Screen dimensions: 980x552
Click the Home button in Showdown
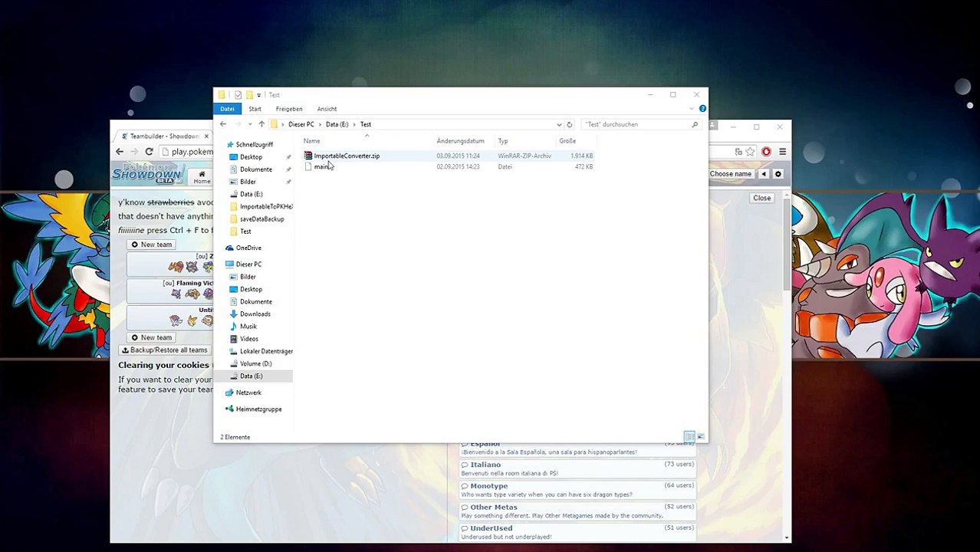pos(202,178)
